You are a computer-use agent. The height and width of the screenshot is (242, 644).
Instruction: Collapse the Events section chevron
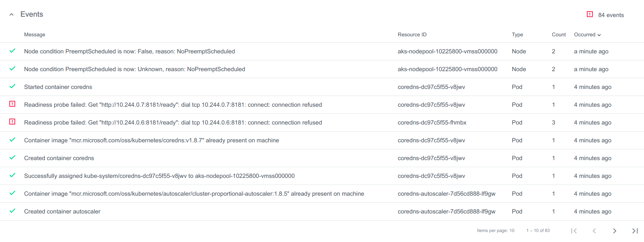pyautogui.click(x=11, y=14)
